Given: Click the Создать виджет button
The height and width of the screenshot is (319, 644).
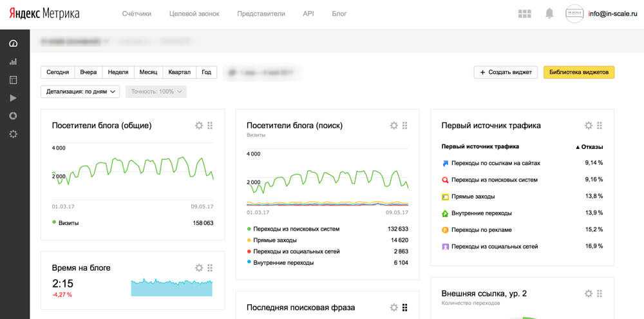Looking at the screenshot, I should pos(506,72).
